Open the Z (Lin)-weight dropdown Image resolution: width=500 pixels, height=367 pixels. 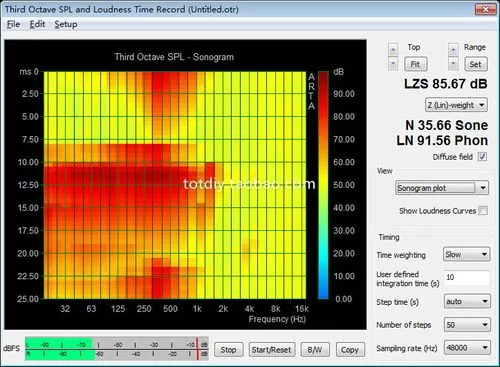[x=456, y=105]
